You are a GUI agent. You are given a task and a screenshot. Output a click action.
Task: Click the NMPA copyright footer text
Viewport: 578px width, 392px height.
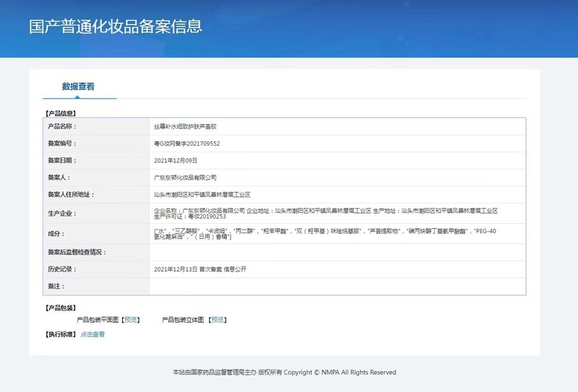coord(284,372)
